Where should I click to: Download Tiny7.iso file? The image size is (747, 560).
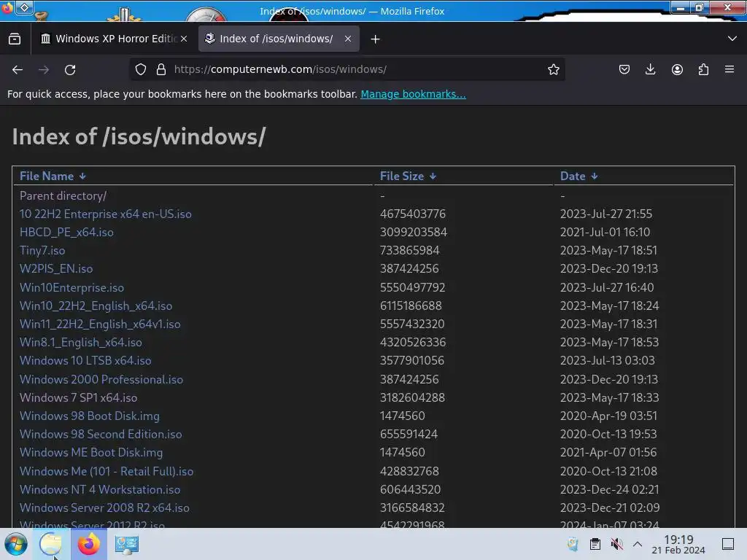(x=42, y=251)
